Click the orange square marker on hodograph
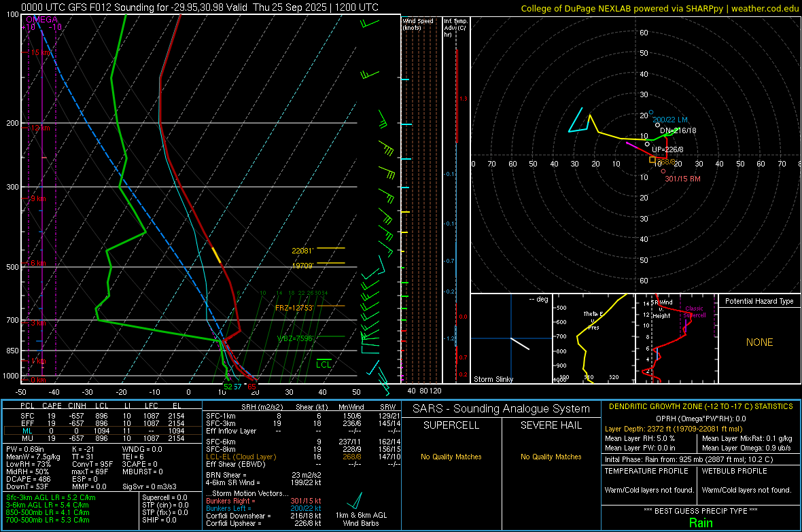 [652, 160]
